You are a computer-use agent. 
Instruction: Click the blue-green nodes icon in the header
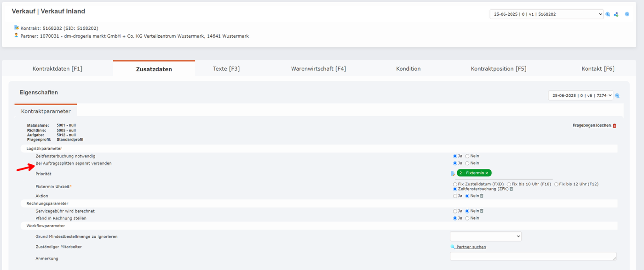tap(616, 14)
